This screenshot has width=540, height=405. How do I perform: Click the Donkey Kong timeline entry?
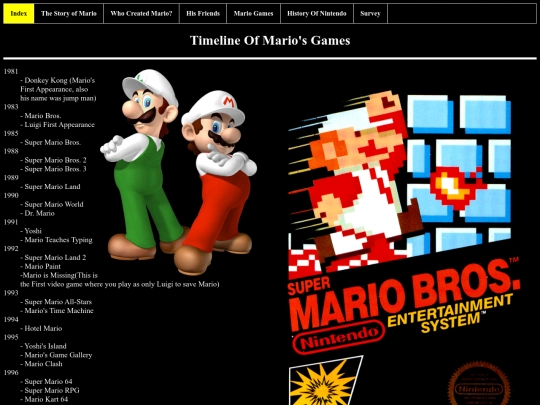58,89
